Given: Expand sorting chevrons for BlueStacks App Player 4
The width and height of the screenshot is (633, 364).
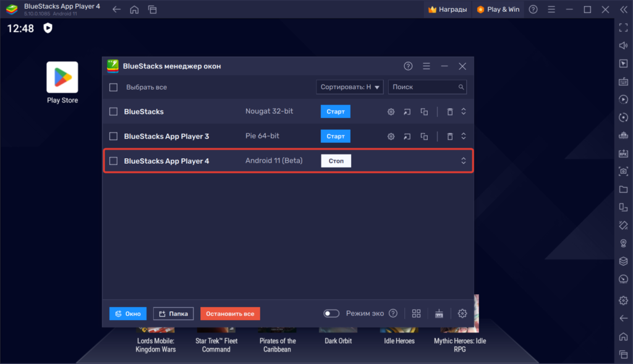Looking at the screenshot, I should click(463, 160).
